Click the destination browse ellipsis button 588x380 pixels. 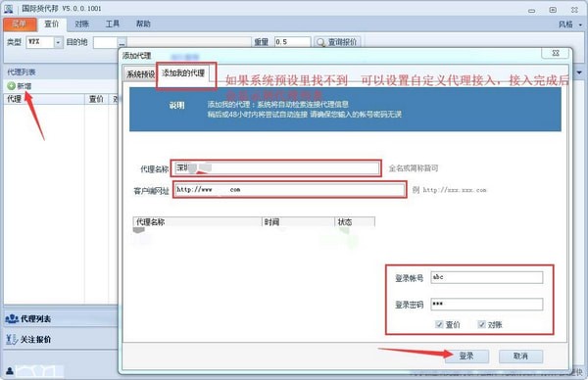coord(122,43)
